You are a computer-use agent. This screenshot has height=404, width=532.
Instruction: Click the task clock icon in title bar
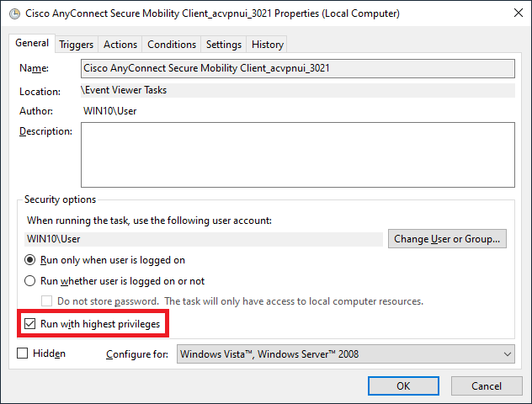coord(14,14)
